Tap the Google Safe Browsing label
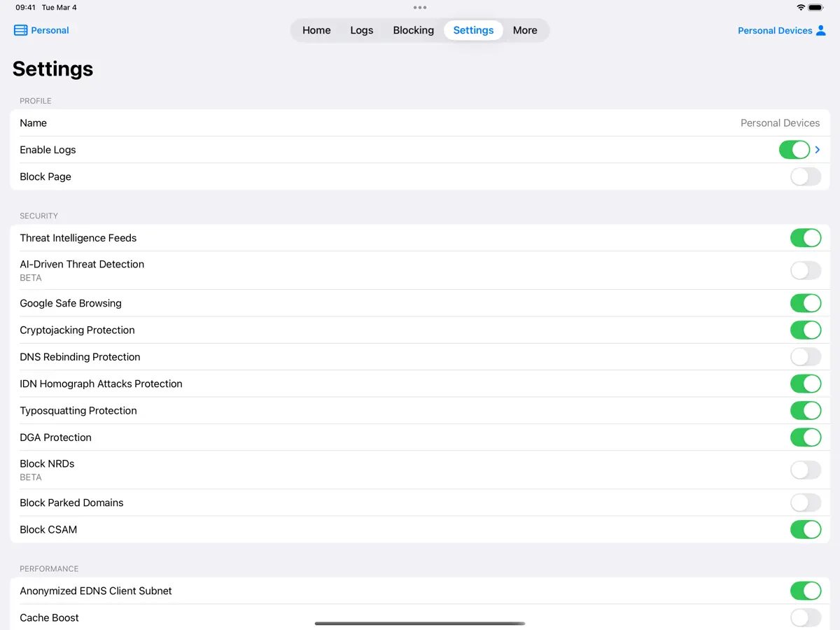 (71, 303)
